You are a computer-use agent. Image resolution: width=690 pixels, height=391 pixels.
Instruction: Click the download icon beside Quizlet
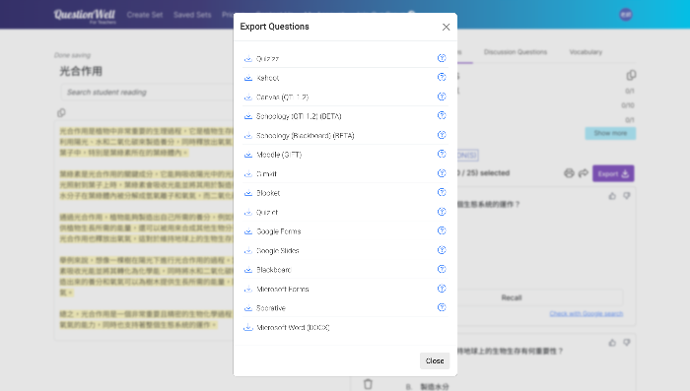click(248, 212)
